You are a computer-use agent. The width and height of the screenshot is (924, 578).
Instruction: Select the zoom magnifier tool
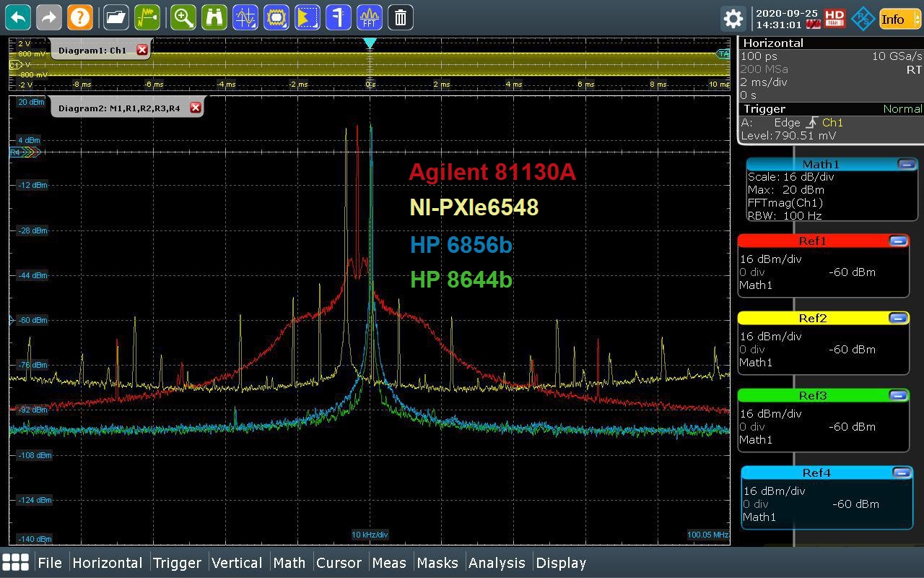(183, 17)
